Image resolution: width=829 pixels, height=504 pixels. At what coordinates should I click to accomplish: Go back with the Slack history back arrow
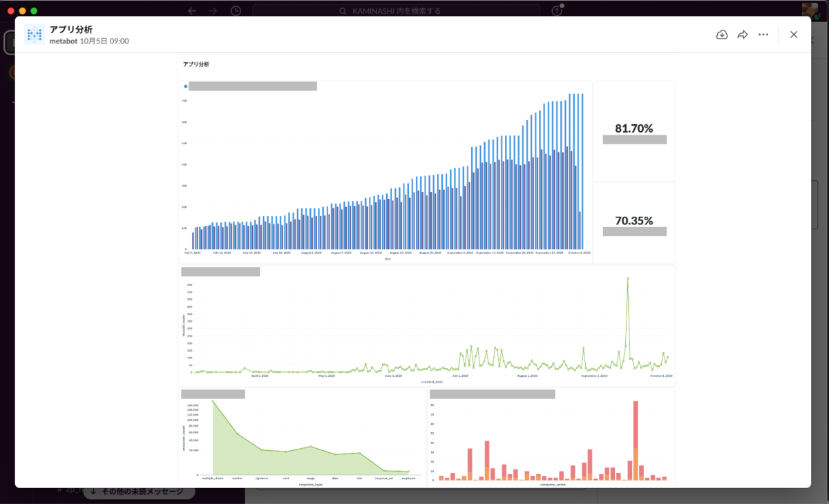192,11
